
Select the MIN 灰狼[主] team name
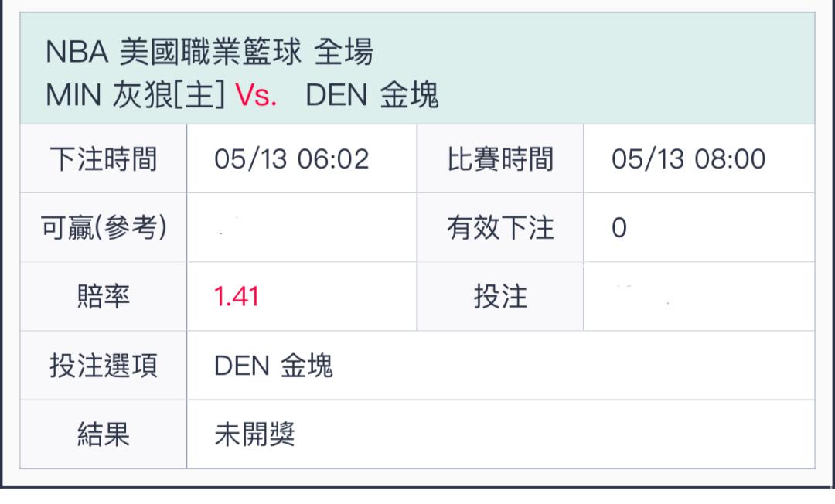[135, 95]
